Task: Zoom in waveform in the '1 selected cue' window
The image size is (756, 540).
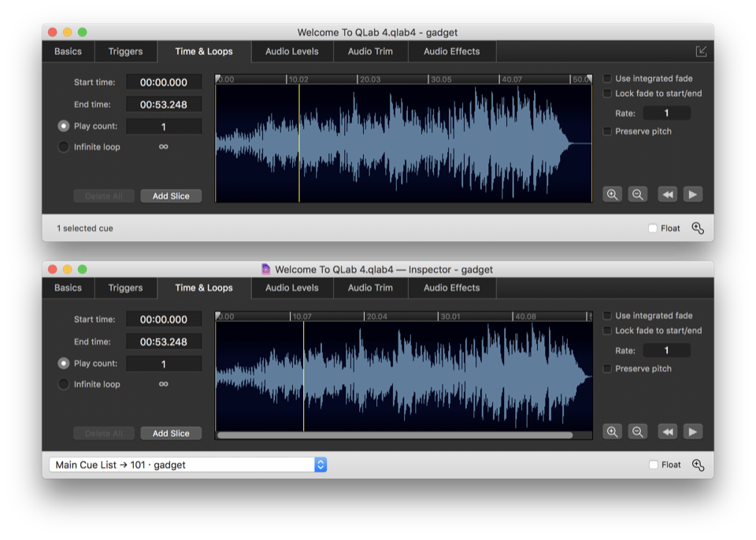Action: 612,194
